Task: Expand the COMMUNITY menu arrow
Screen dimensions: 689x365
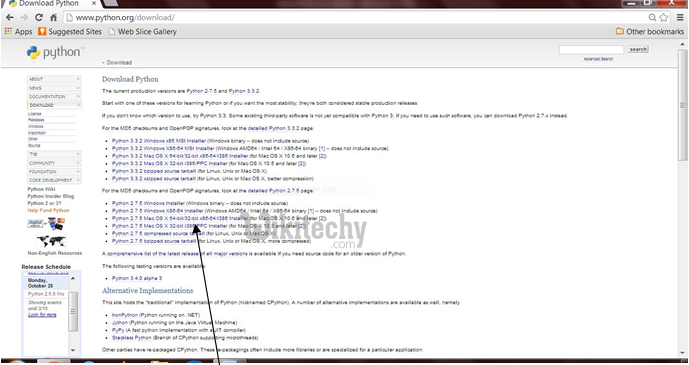Action: pyautogui.click(x=78, y=163)
